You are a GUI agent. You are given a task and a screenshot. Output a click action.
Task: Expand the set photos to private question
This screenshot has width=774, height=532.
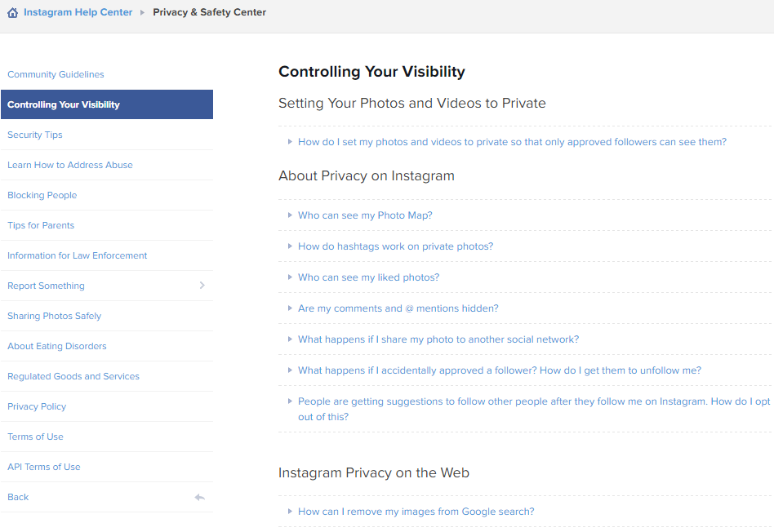[511, 142]
